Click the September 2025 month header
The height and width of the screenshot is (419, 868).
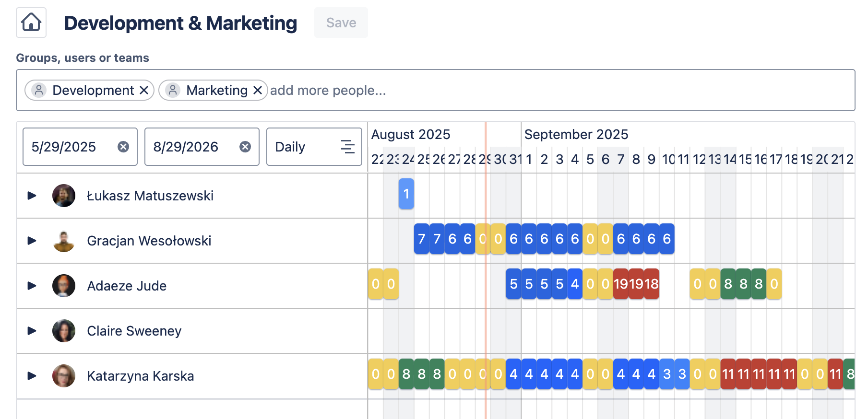point(576,134)
